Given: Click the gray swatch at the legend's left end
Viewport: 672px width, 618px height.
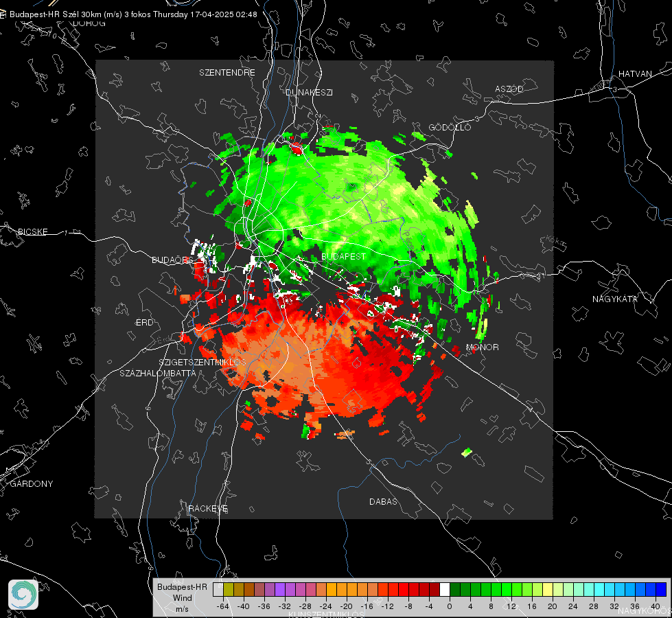Looking at the screenshot, I should pyautogui.click(x=218, y=589).
